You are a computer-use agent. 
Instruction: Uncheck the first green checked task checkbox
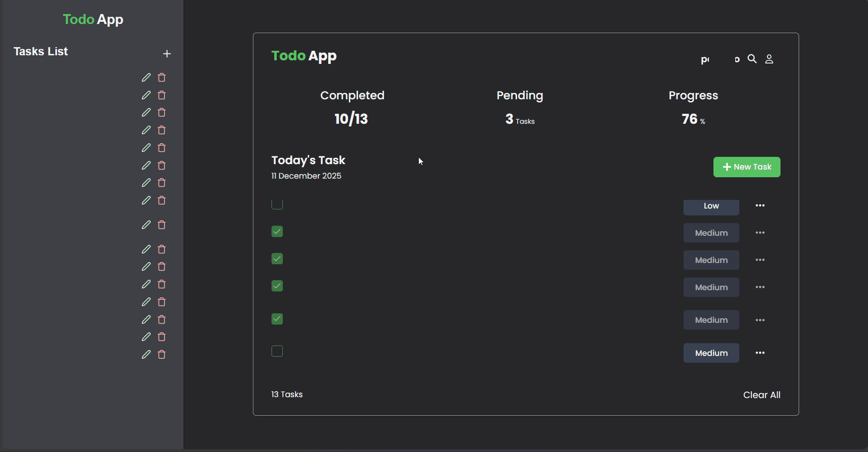coord(277,232)
